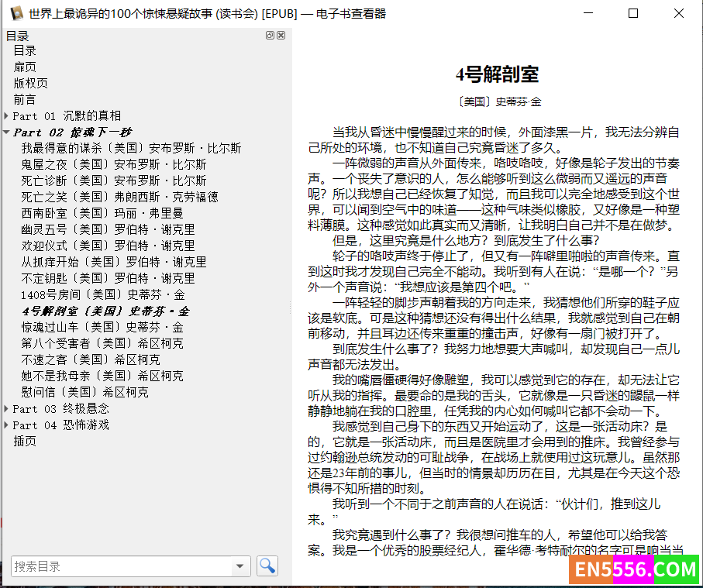Viewport: 703px width, 588px height.
Task: Open the 插页 entry
Action: pos(25,441)
